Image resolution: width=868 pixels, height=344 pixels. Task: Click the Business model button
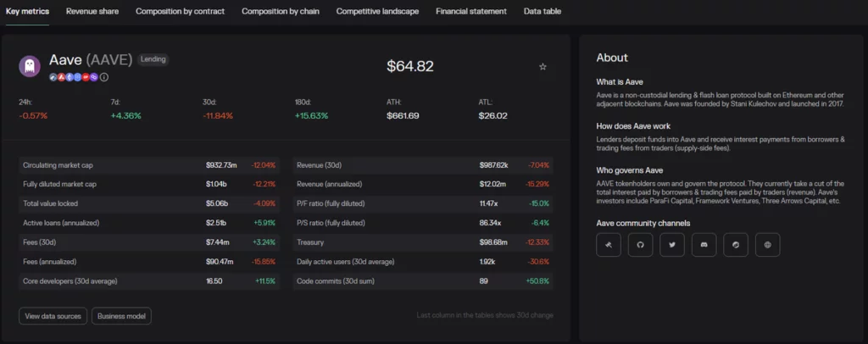pos(121,316)
